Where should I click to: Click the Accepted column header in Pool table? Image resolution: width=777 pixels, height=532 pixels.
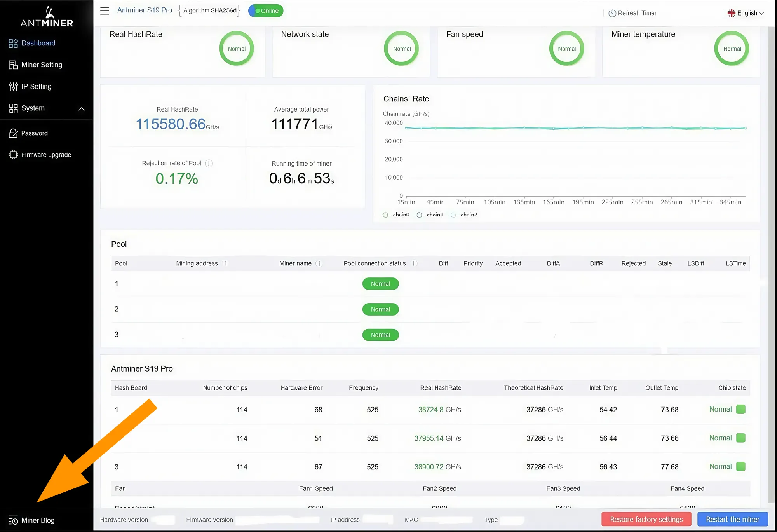(x=508, y=263)
